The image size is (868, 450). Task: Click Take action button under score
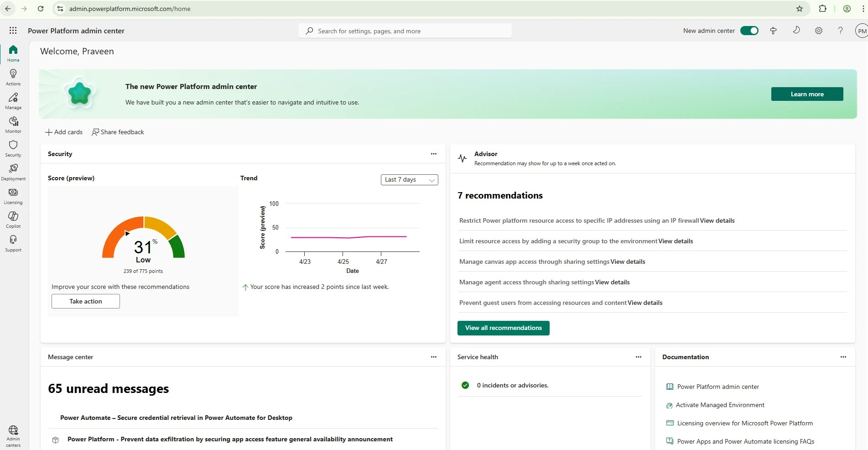click(x=86, y=301)
